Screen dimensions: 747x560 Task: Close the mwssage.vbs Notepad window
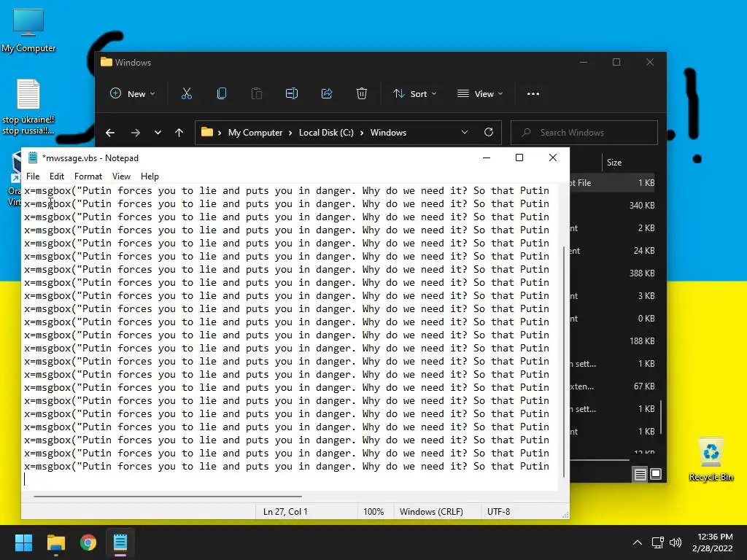tap(553, 157)
